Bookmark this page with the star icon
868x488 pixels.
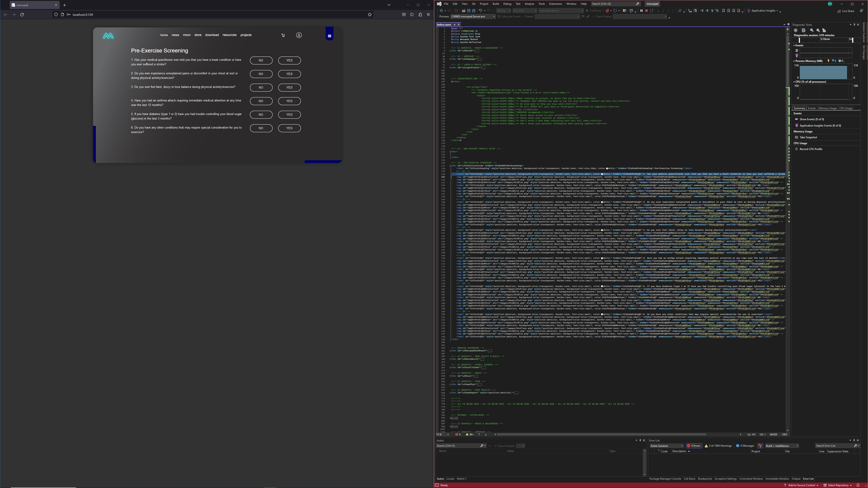370,14
